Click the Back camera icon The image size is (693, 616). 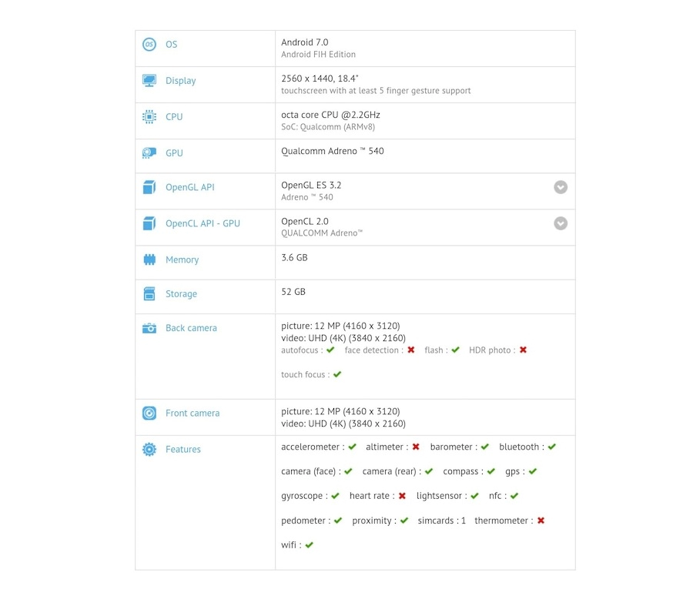pos(149,328)
